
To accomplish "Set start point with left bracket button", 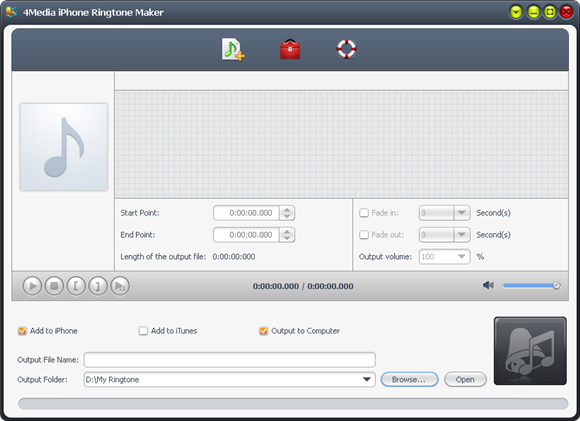I will click(x=76, y=286).
